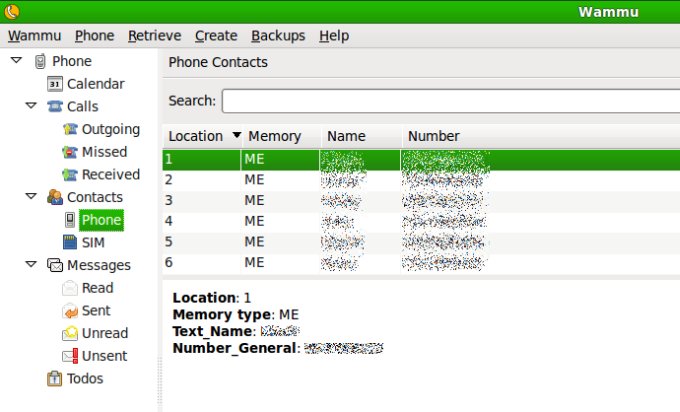
Task: Collapse the Messages tree branch
Action: click(x=31, y=265)
